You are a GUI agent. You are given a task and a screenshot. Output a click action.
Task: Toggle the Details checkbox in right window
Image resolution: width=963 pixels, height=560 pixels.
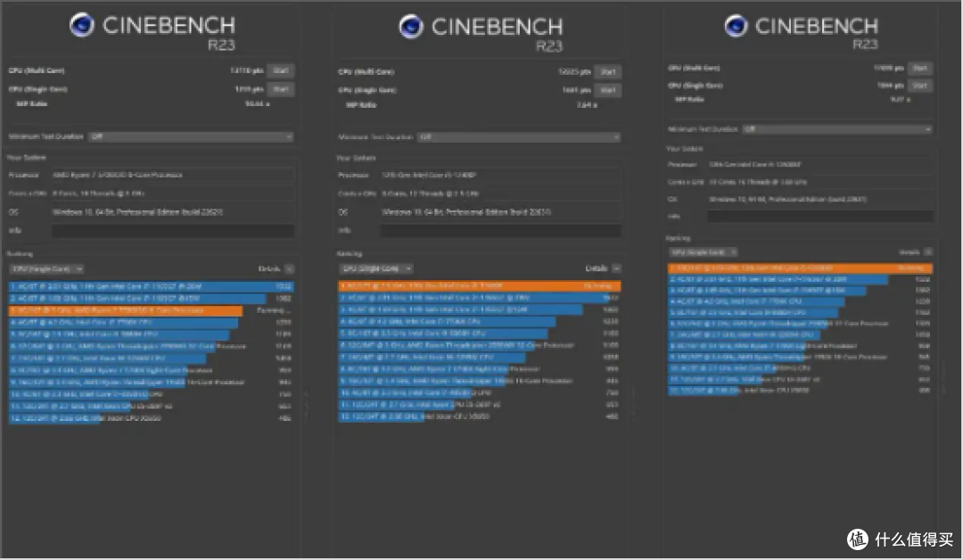click(928, 251)
